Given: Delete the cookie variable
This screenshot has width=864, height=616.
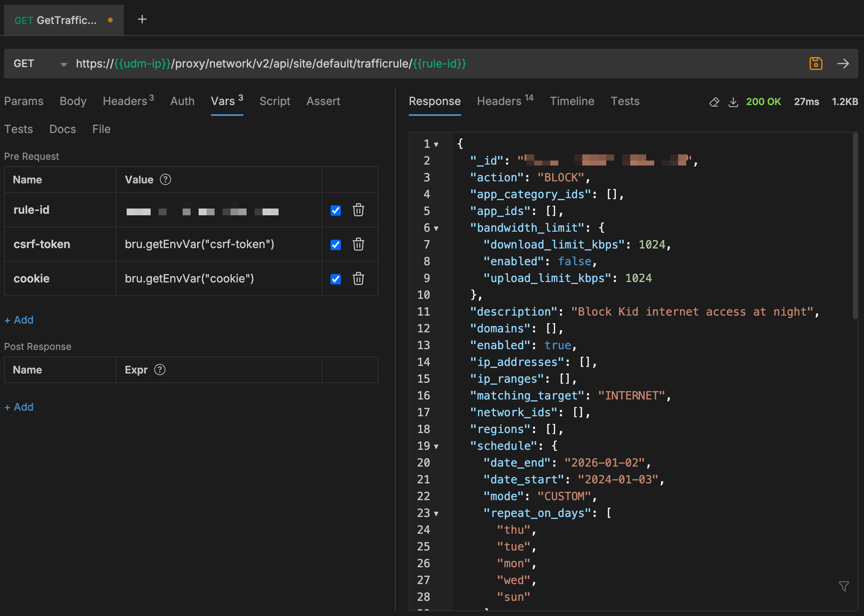Looking at the screenshot, I should point(358,279).
